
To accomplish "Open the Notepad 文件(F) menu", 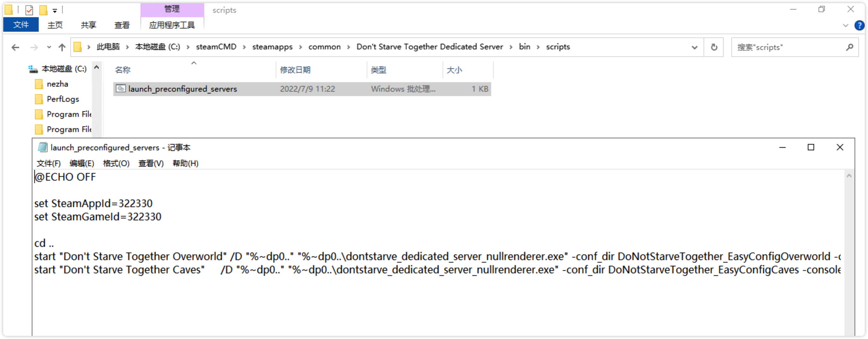I will [49, 164].
